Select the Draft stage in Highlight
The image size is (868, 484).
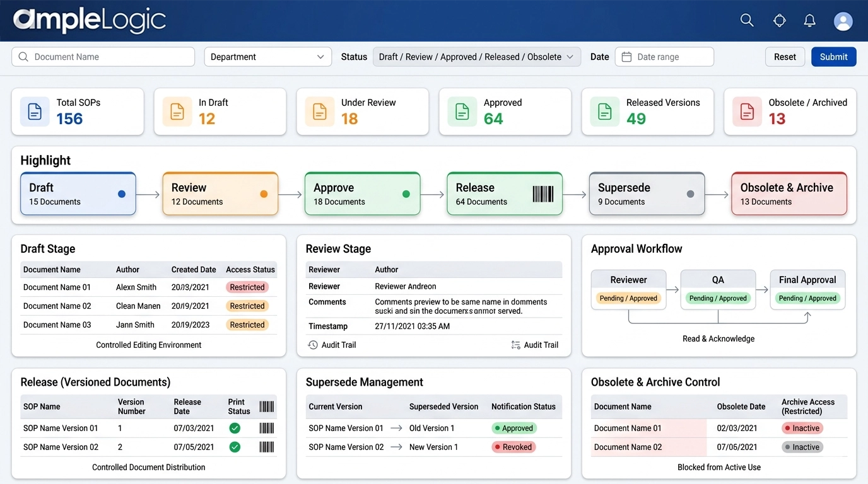pos(78,194)
